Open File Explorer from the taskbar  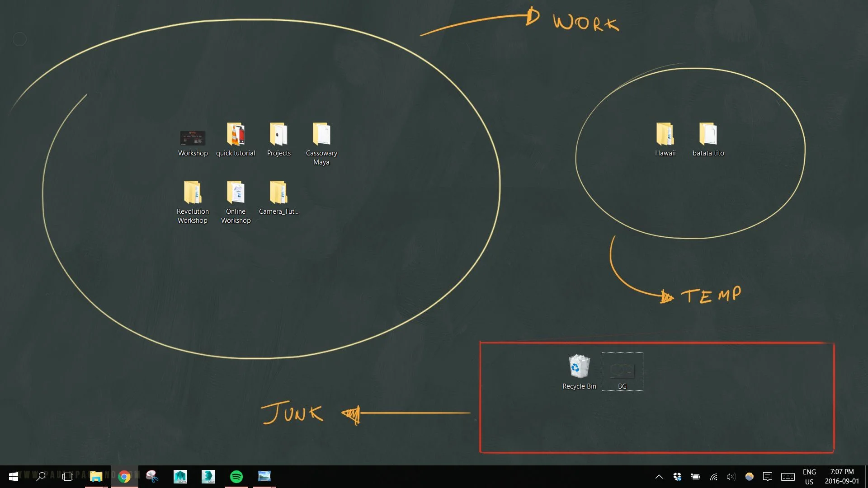pos(96,476)
